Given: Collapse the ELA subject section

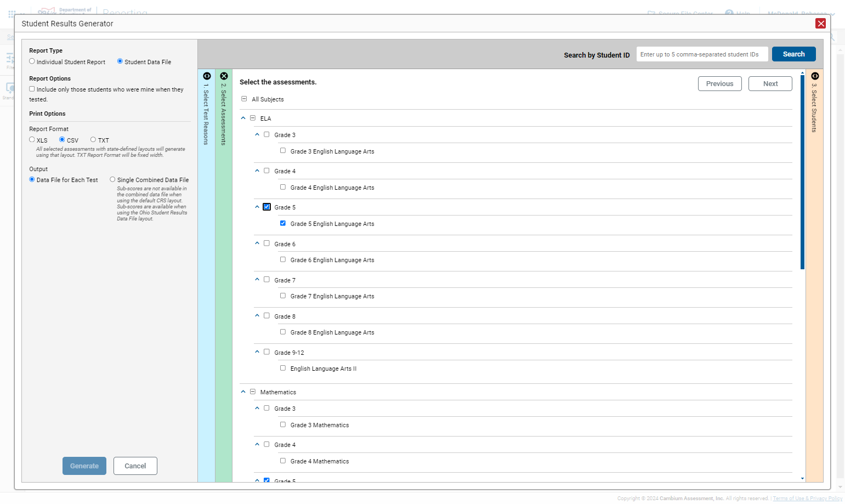Looking at the screenshot, I should pyautogui.click(x=243, y=118).
